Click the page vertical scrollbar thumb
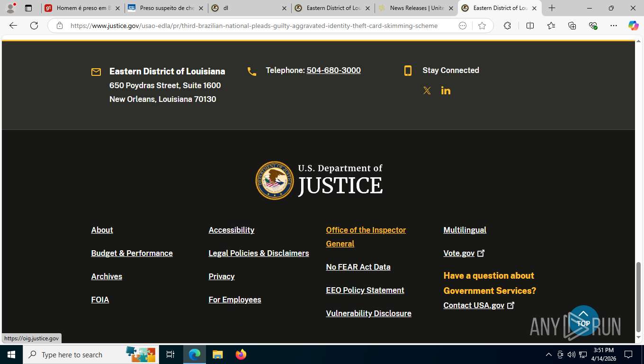Viewport: 644px width, 364px height. click(638, 297)
